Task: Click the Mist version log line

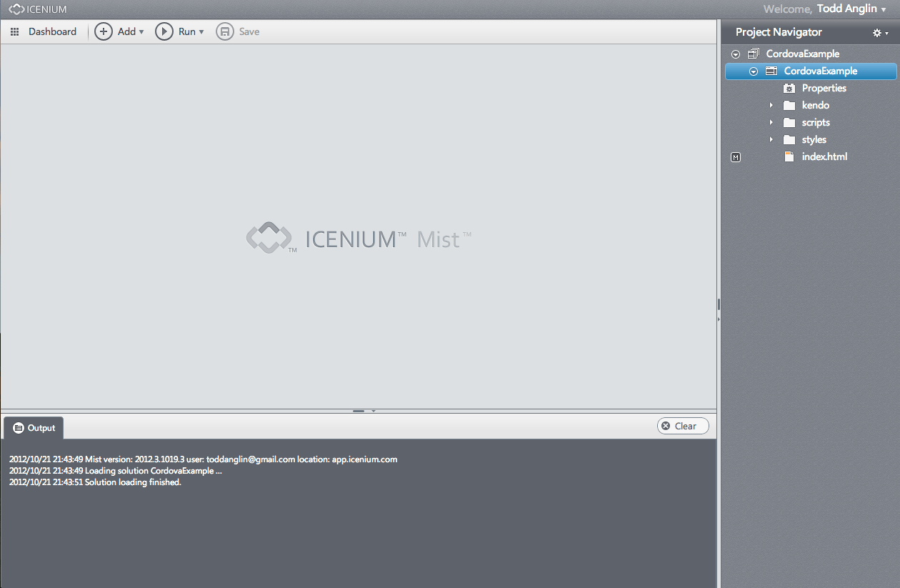Action: tap(204, 459)
